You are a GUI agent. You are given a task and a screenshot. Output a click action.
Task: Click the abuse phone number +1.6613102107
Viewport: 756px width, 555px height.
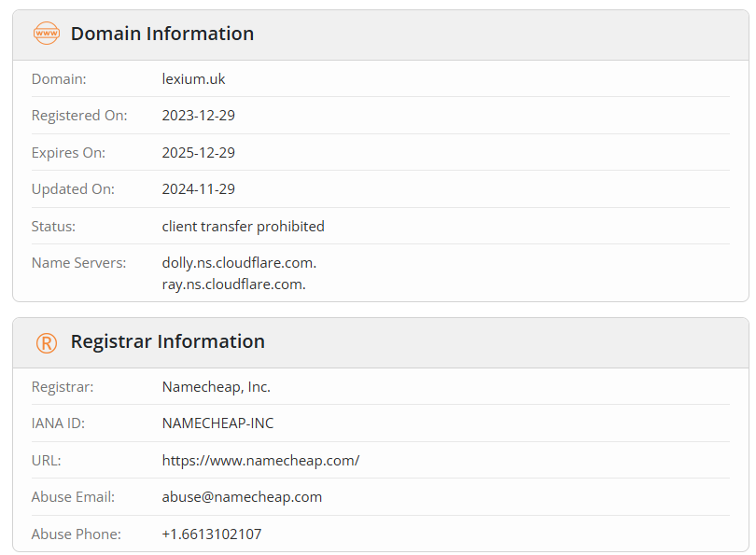212,534
